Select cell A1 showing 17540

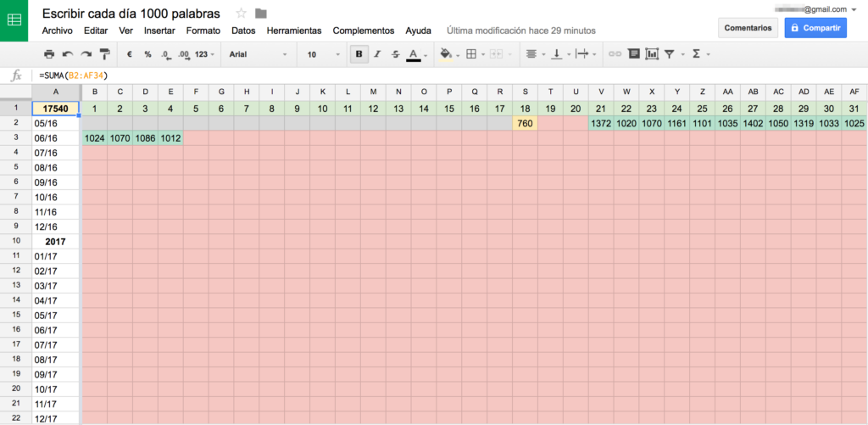(55, 109)
